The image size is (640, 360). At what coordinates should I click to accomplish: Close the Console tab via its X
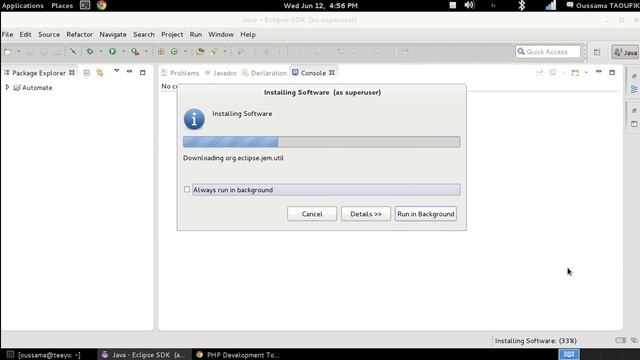[332, 73]
